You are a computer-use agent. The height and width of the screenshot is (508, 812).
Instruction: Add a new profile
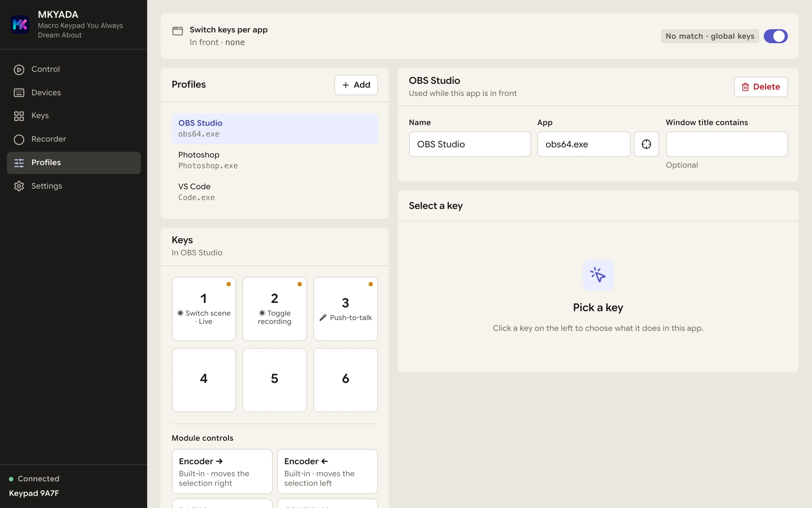[x=356, y=85]
